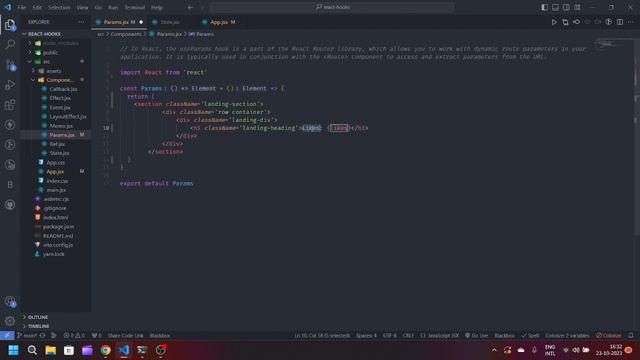This screenshot has width=640, height=360.
Task: Open Explorer Views and More Actions ellipsis
Action: click(81, 22)
